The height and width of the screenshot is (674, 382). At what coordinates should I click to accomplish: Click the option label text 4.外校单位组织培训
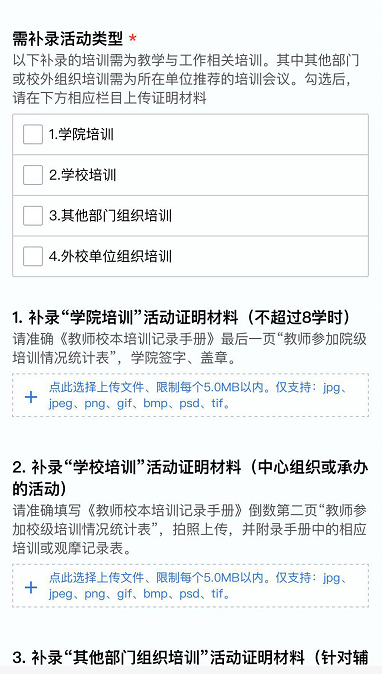click(110, 257)
